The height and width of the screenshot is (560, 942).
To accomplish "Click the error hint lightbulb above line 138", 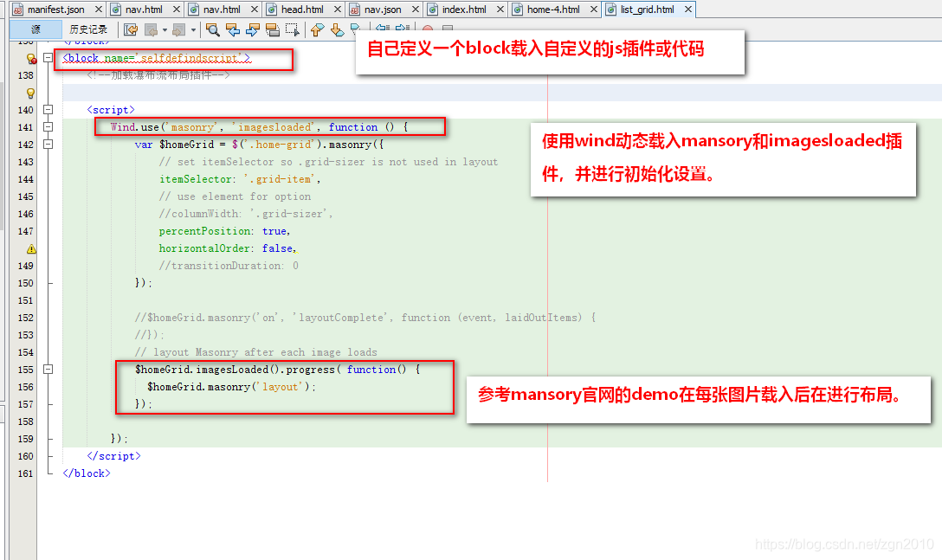I will click(30, 58).
